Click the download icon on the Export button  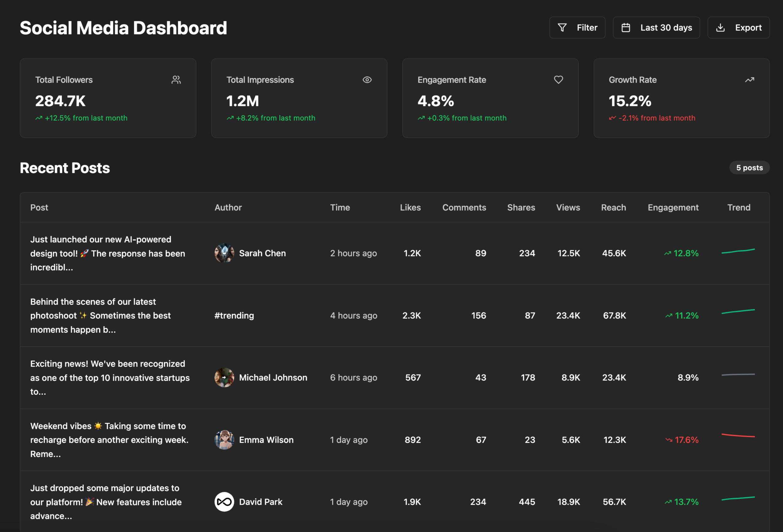coord(720,28)
